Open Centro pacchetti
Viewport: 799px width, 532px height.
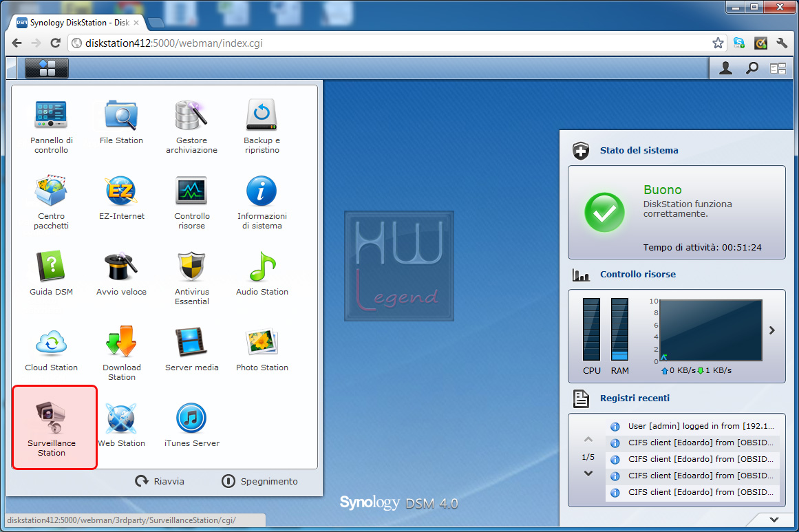[x=51, y=203]
